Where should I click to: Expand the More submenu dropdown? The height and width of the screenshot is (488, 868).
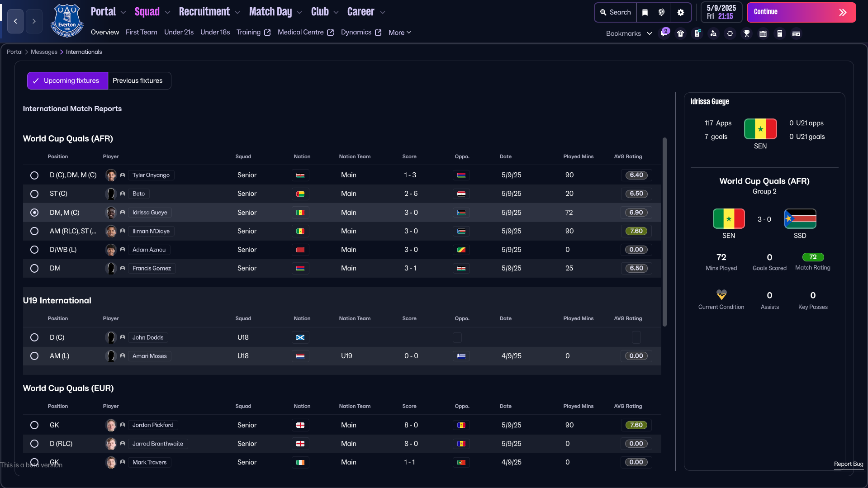click(x=400, y=33)
